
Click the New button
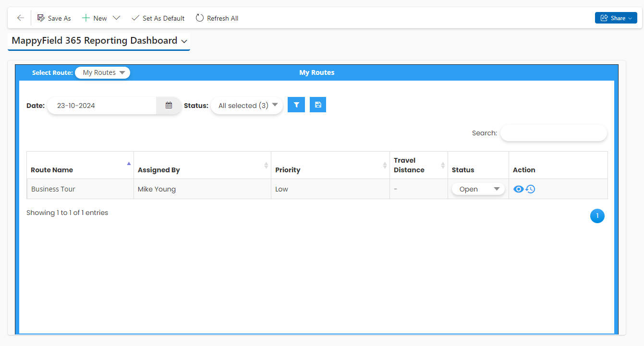click(x=95, y=18)
